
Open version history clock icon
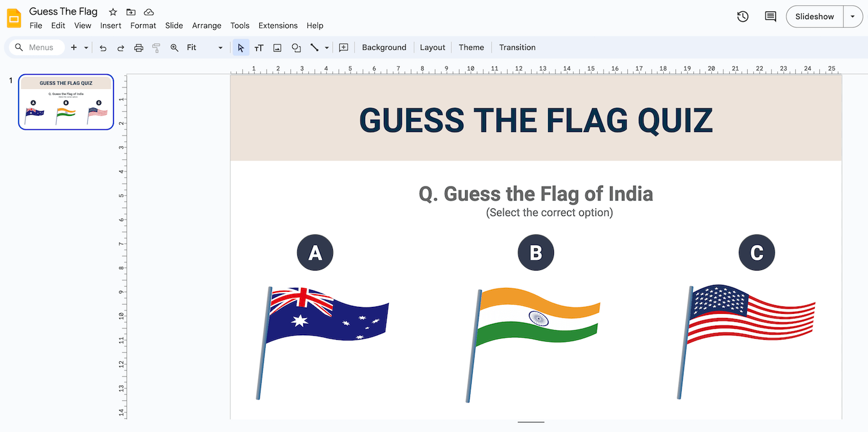[743, 17]
